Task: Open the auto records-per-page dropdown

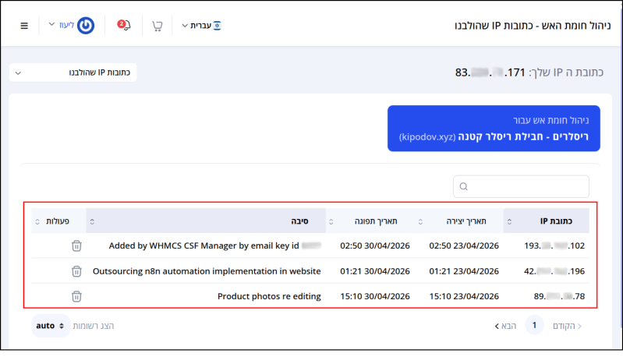Action: 50,326
